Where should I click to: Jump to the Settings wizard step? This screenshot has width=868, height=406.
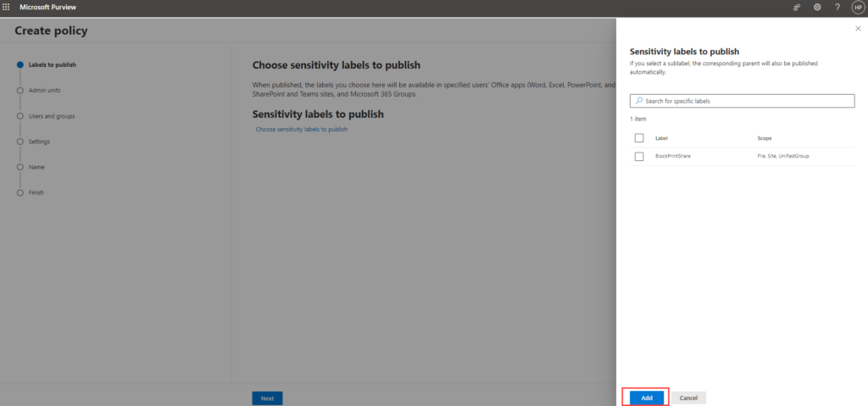coord(39,142)
